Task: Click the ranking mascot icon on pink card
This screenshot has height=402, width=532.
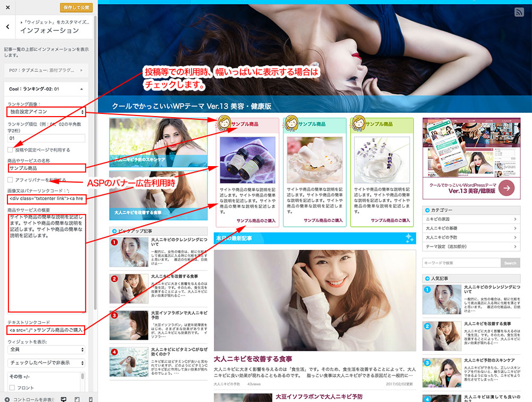Action: pos(225,122)
